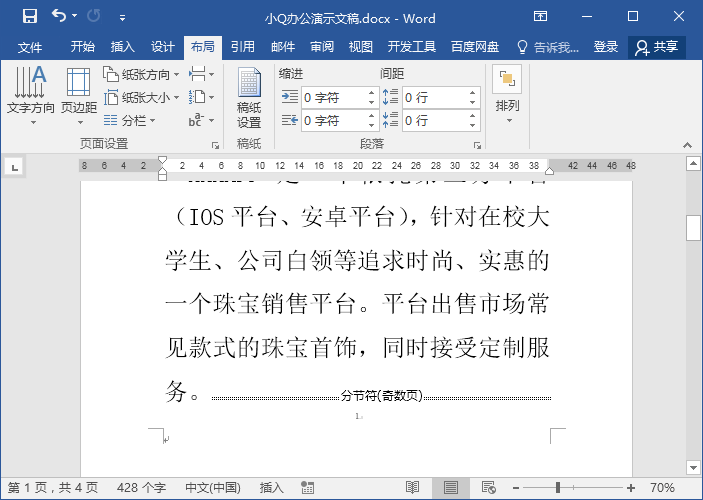Click the vertical scrollbar thumb
703x500 pixels.
693,228
